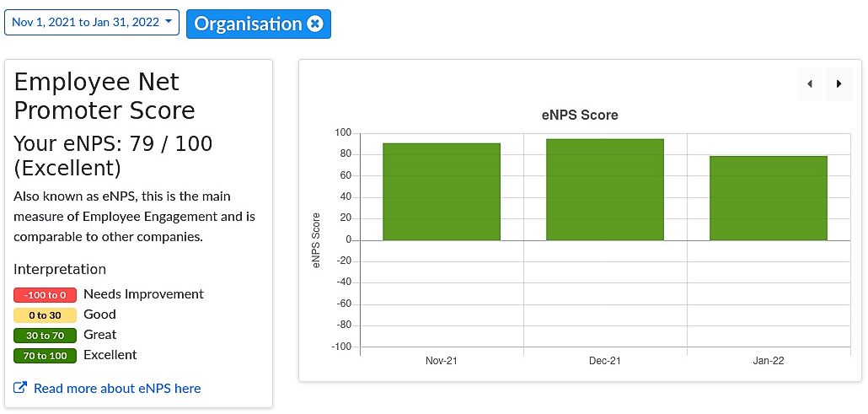868x414 pixels.
Task: Remove the Organisation filter using its X icon
Action: click(x=315, y=24)
